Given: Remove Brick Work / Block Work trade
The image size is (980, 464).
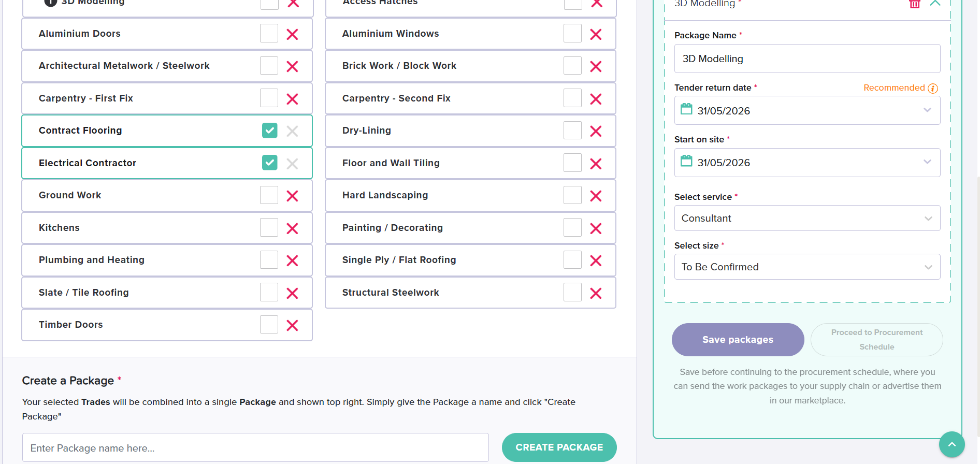Looking at the screenshot, I should [596, 66].
